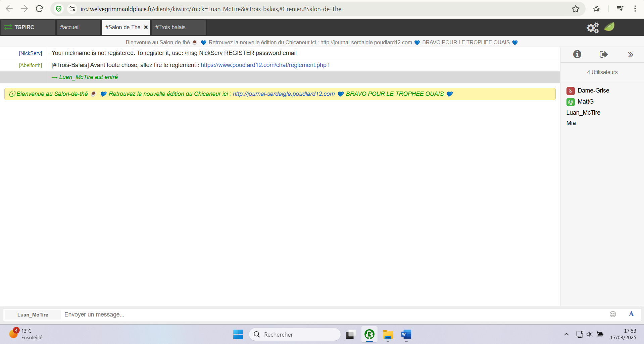Viewport: 644px width, 344px height.
Task: Open the reglement.php rules link
Action: [x=263, y=65]
